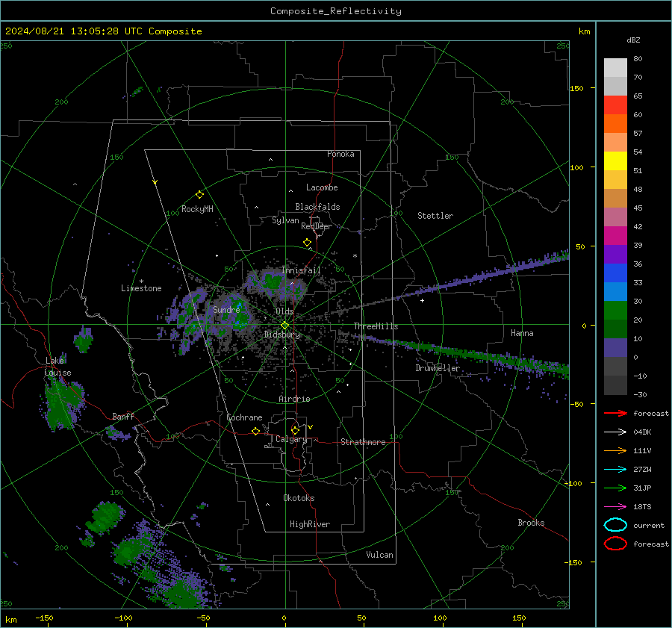Pick the magenta 42-39 dBZ swatch
This screenshot has height=628, width=672.
pos(615,236)
